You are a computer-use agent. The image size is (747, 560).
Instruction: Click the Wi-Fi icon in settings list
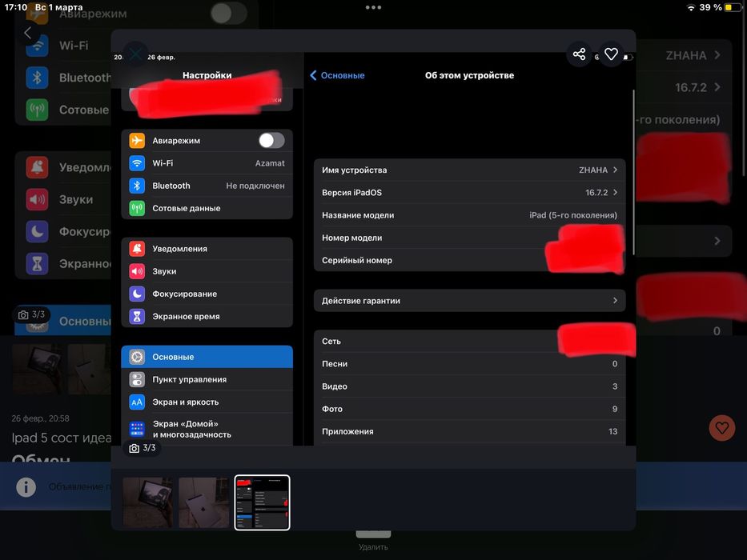tap(137, 163)
